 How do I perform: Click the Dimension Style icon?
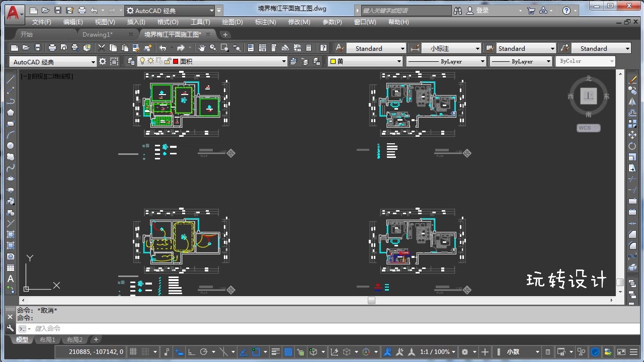click(415, 48)
